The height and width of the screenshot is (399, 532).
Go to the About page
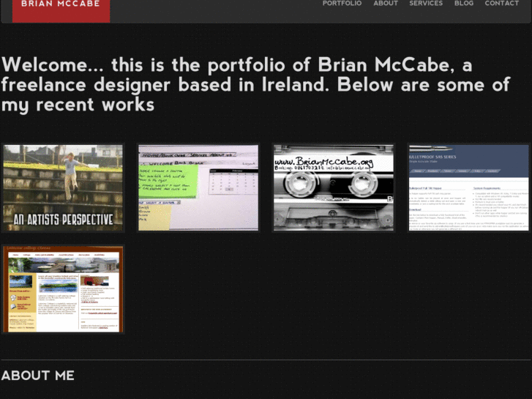click(x=386, y=4)
